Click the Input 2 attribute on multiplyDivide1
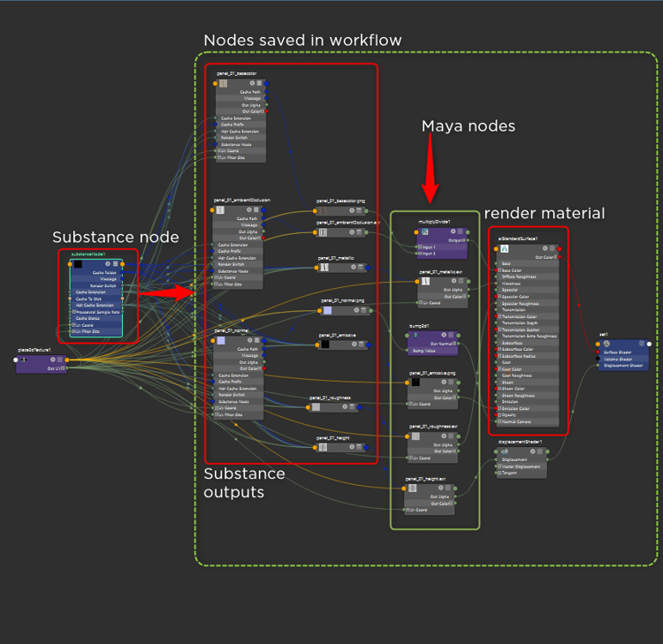Image resolution: width=663 pixels, height=644 pixels. tap(429, 254)
